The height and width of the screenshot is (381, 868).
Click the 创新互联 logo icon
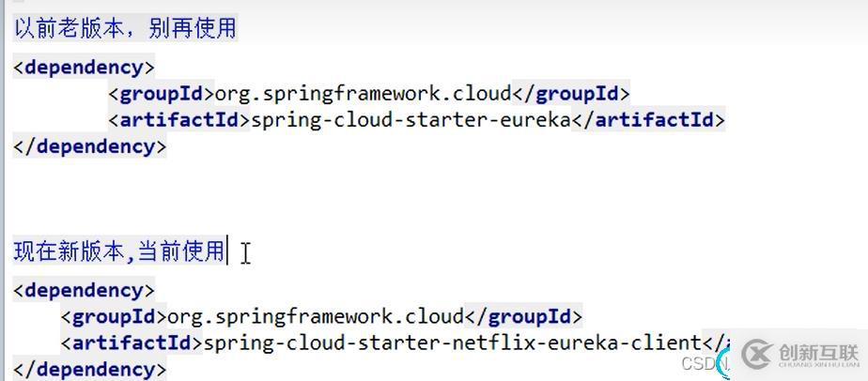point(757,354)
